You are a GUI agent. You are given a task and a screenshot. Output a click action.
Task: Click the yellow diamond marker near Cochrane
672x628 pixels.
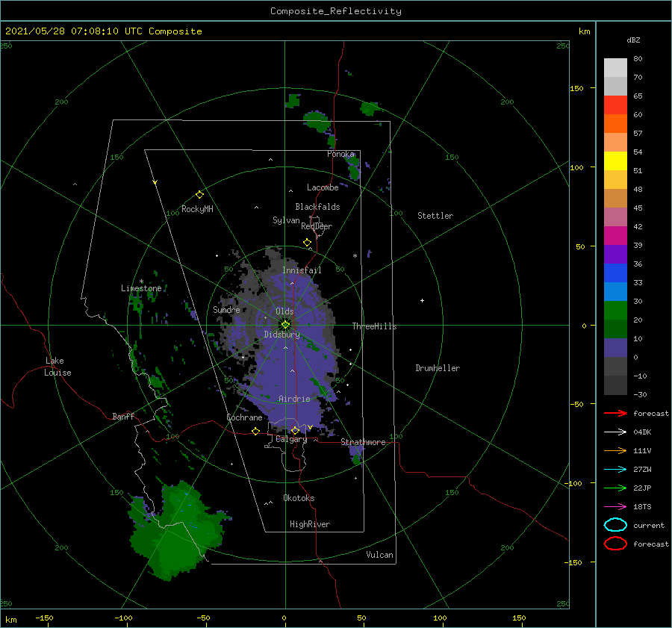click(x=255, y=432)
